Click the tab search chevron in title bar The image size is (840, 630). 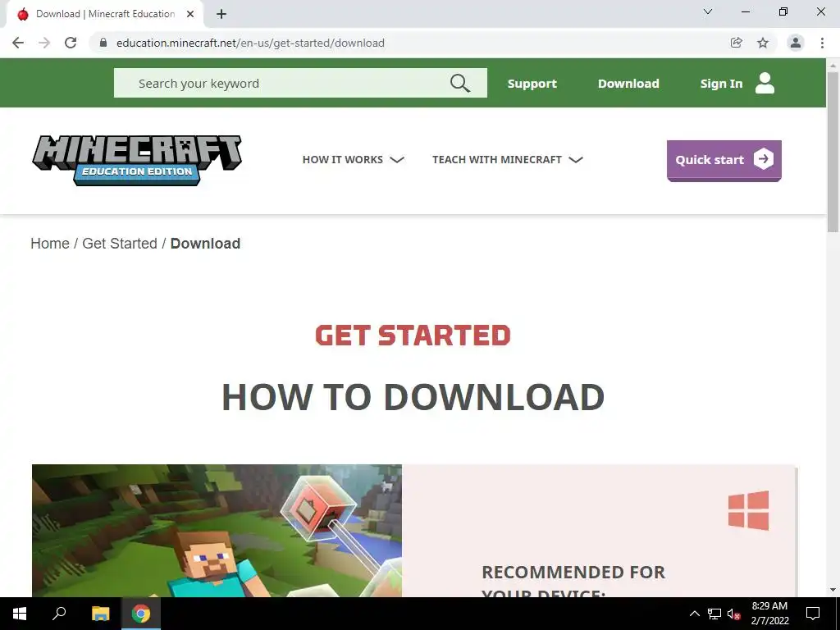708,11
